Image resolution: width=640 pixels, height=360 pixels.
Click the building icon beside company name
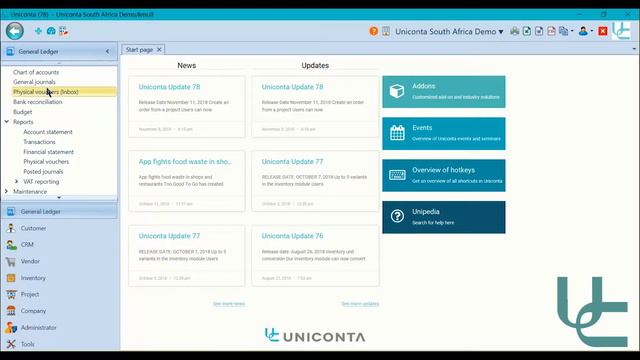(x=386, y=31)
